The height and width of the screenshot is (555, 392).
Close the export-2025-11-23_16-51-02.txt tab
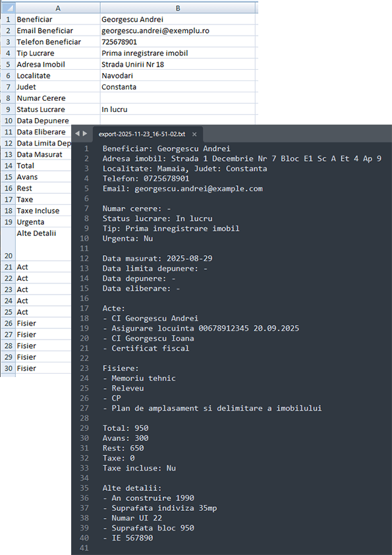(x=194, y=134)
